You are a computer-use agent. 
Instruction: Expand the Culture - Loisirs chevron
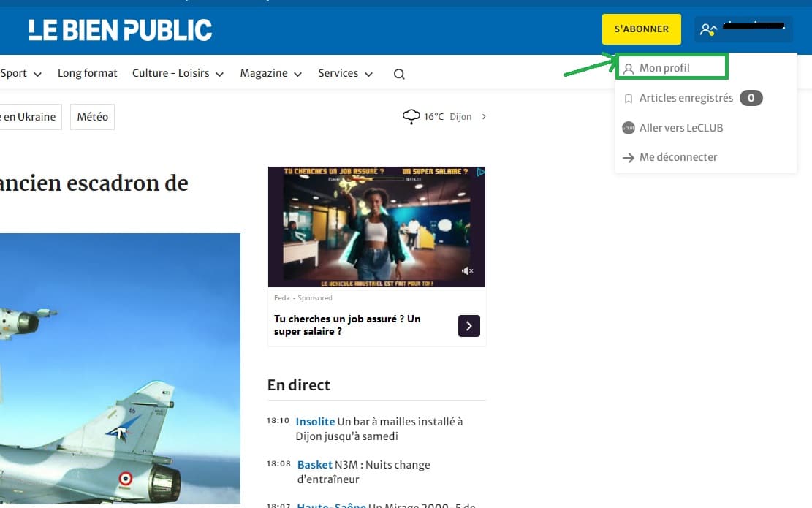219,74
